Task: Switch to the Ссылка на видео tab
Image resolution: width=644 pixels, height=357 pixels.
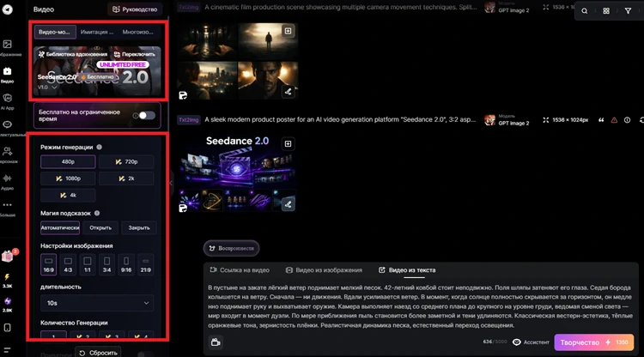Action: pos(240,270)
